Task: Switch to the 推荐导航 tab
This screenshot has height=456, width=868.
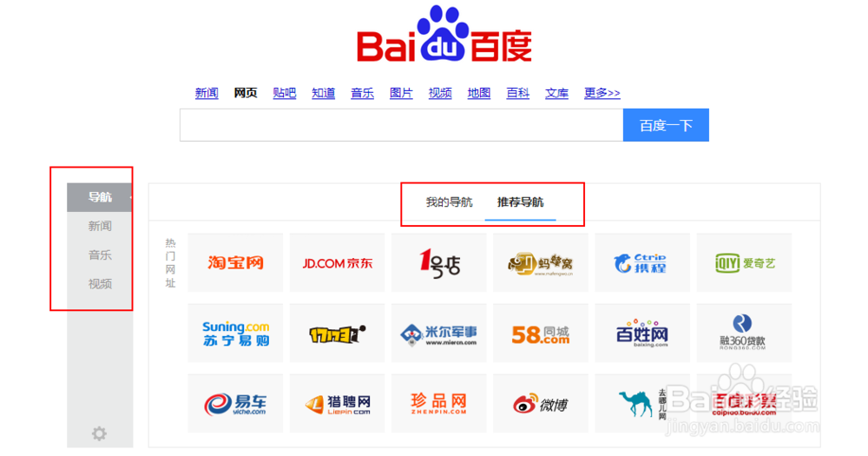Action: (x=520, y=202)
